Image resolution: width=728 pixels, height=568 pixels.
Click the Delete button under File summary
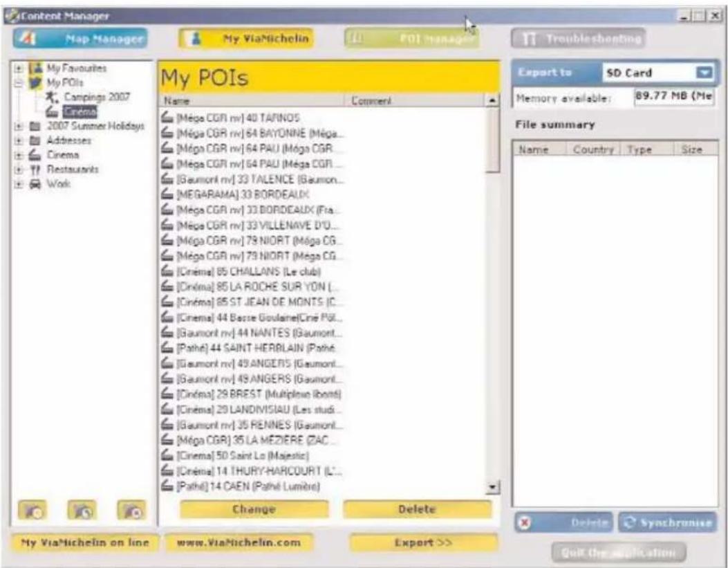(x=563, y=523)
